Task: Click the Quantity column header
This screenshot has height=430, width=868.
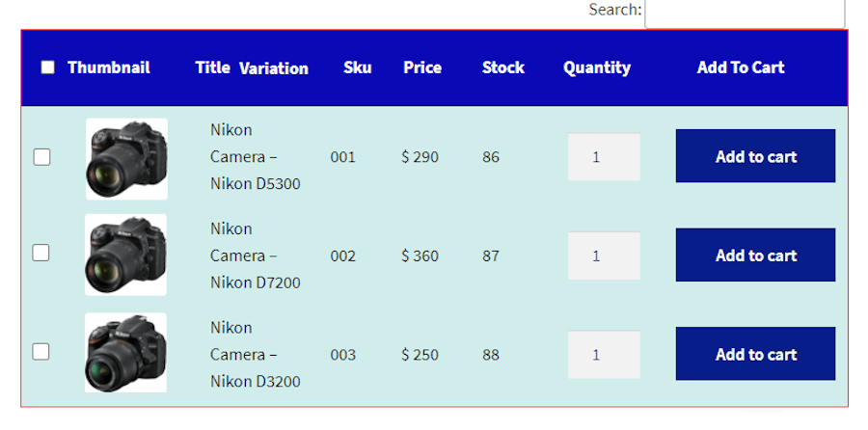Action: pos(597,67)
